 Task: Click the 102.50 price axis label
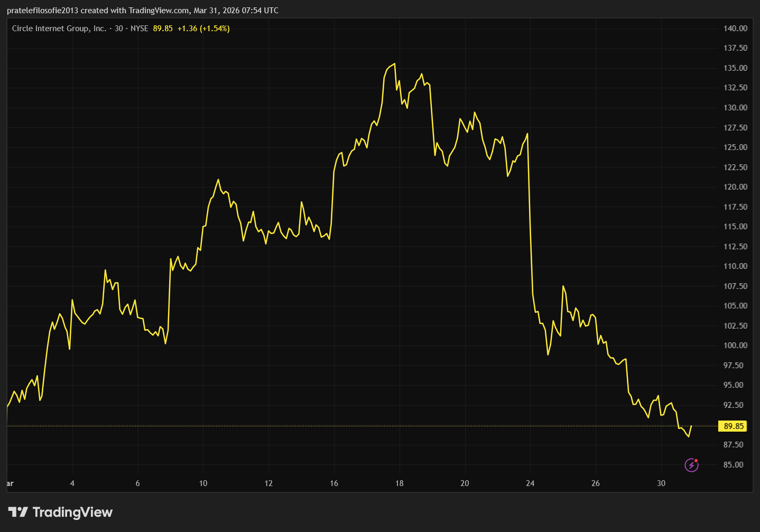click(736, 326)
